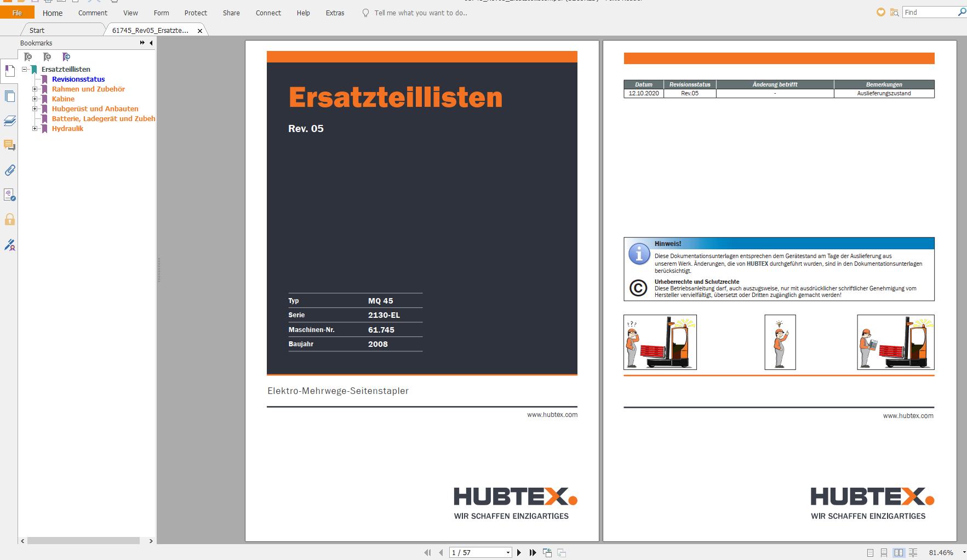This screenshot has height=560, width=967.
Task: Open the Help ribbon tab
Action: point(303,13)
